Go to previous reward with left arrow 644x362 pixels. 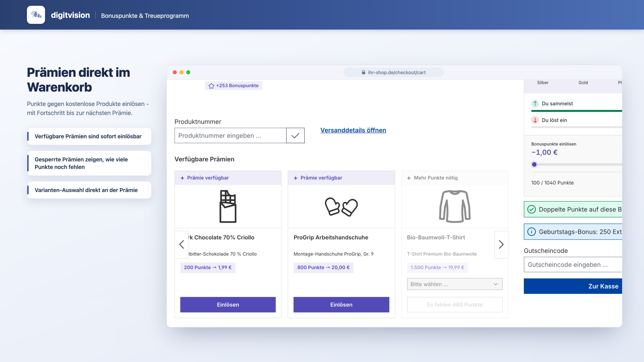(x=181, y=244)
